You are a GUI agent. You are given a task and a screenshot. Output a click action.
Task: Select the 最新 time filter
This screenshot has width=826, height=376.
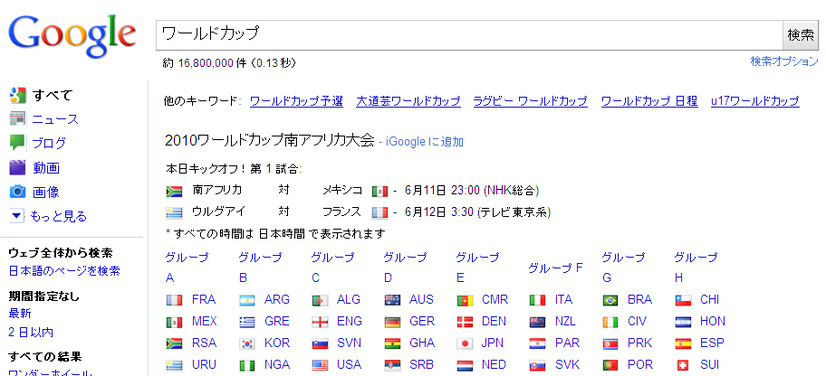pos(19,313)
